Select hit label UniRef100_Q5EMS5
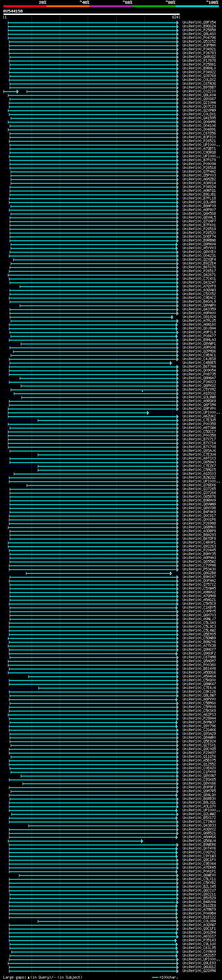The height and width of the screenshot is (980, 222). tap(199, 634)
